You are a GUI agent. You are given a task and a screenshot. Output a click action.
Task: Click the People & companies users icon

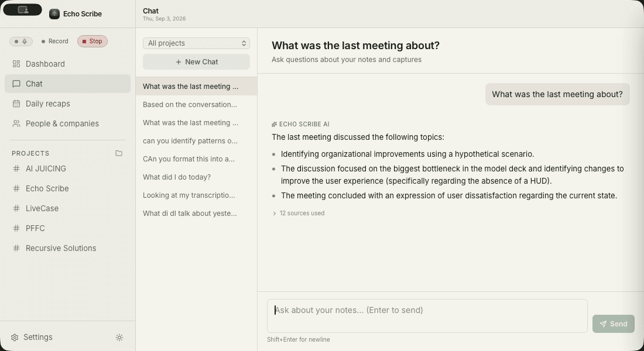click(x=16, y=123)
